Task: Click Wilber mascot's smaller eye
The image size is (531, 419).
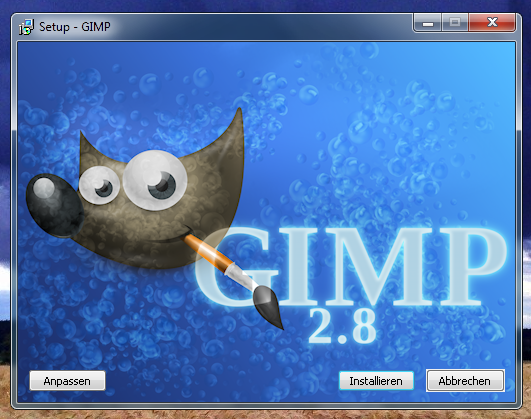Action: tap(99, 185)
